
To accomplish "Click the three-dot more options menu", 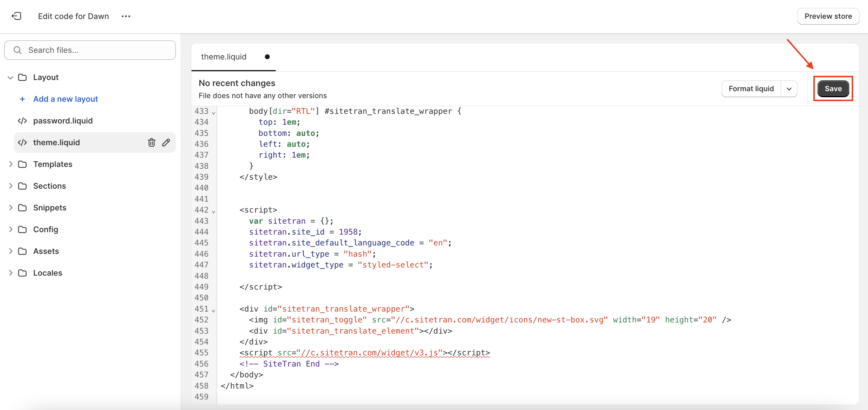I will tap(126, 16).
